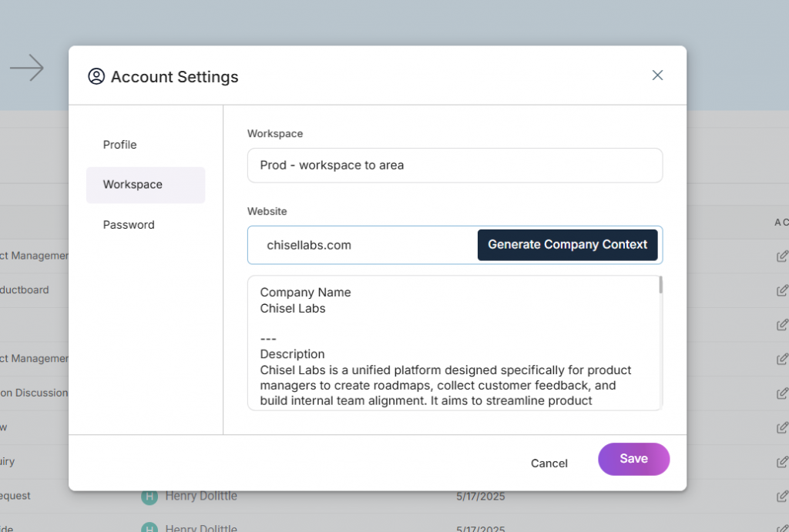The image size is (789, 532).
Task: Click Generate Company Context button
Action: pyautogui.click(x=567, y=245)
